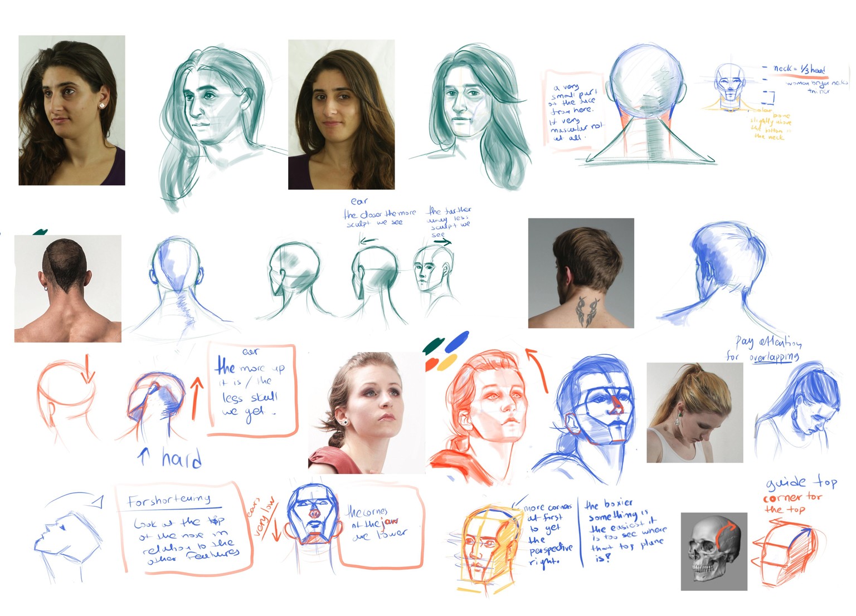The width and height of the screenshot is (856, 616).
Task: Pick the orange-red color blob
Action: point(432,365)
